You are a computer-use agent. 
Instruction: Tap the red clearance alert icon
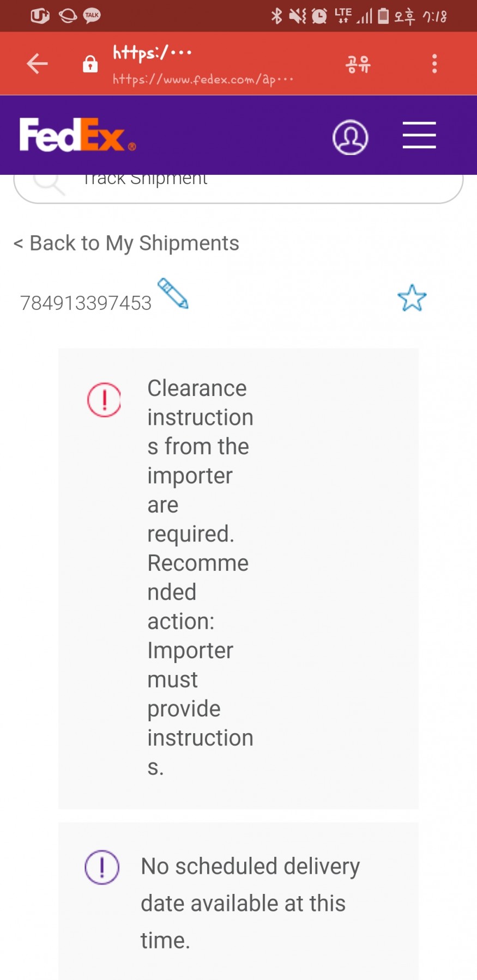pyautogui.click(x=104, y=400)
